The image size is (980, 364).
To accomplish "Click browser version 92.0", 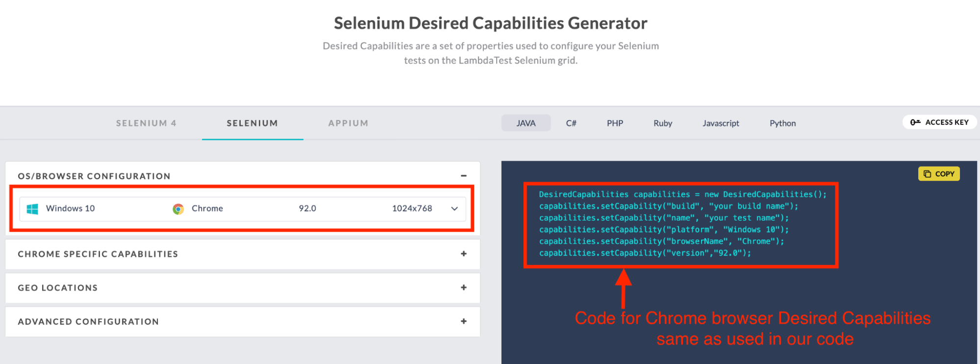I will tap(307, 208).
